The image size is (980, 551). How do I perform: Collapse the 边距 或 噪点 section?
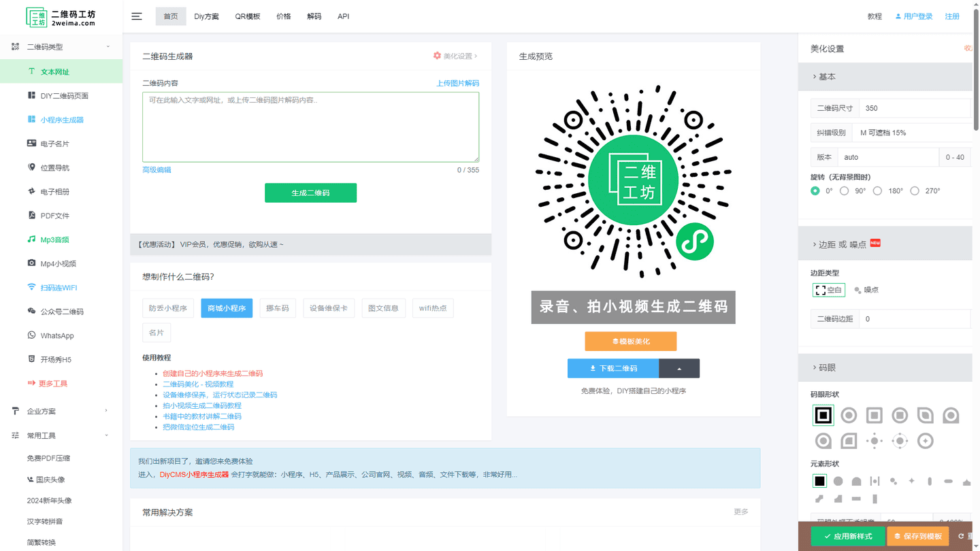[x=885, y=244]
